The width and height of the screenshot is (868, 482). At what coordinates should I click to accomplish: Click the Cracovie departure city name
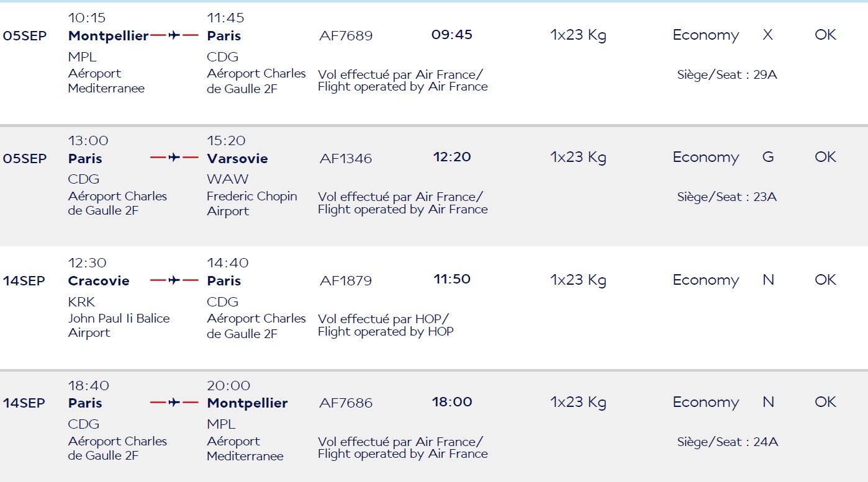99,280
